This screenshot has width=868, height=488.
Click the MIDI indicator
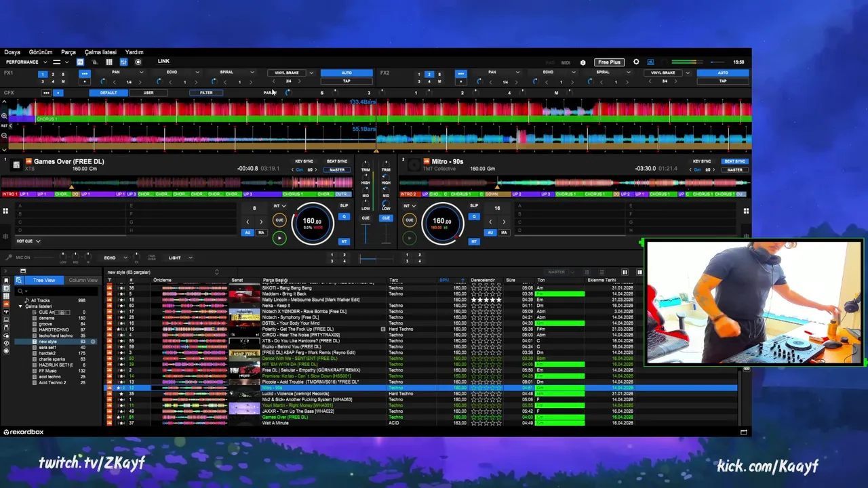click(x=566, y=62)
